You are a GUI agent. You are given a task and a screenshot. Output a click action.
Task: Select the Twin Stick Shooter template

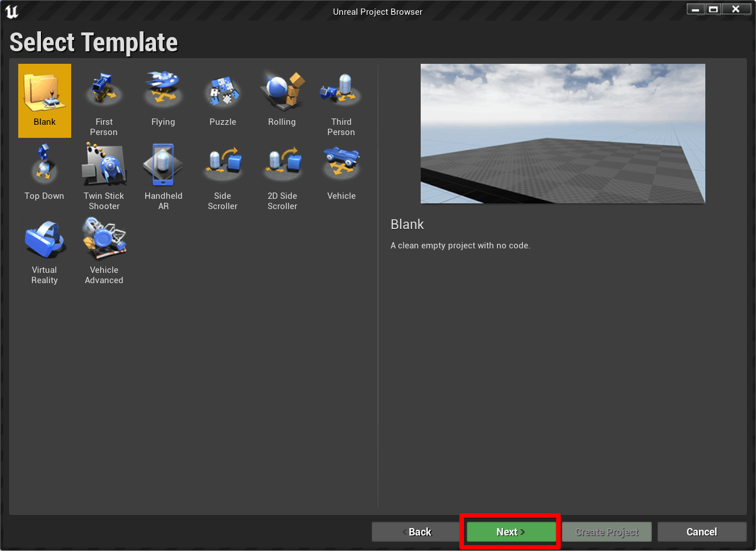coord(104,163)
